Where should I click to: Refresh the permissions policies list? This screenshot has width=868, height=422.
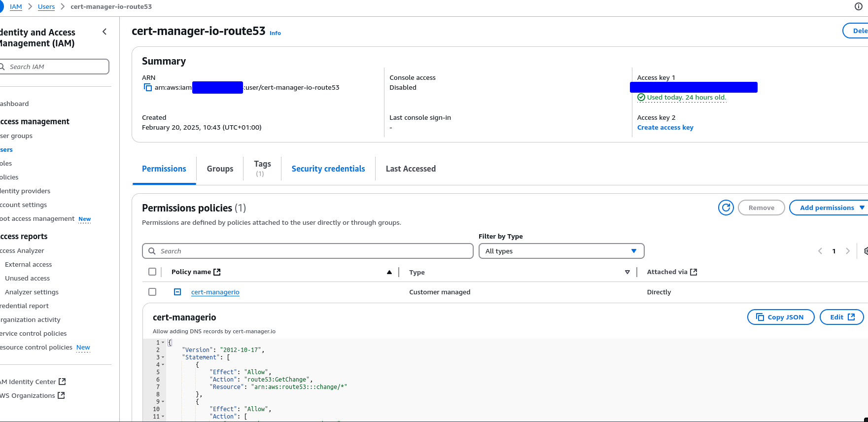(x=726, y=208)
